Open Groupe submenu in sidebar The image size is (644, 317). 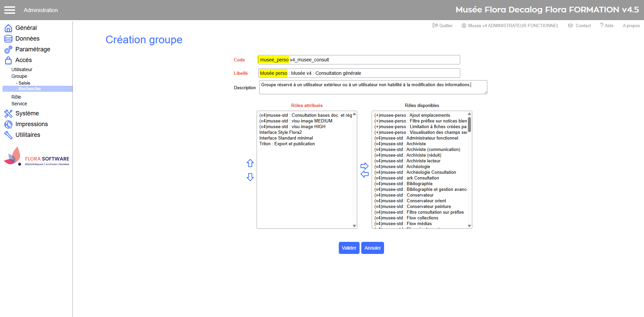point(19,76)
